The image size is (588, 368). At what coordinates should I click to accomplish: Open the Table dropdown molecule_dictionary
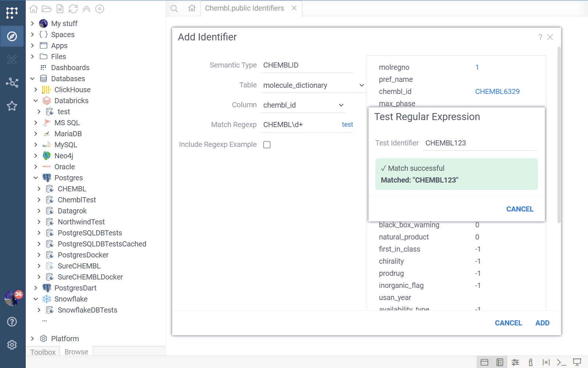[x=314, y=85]
